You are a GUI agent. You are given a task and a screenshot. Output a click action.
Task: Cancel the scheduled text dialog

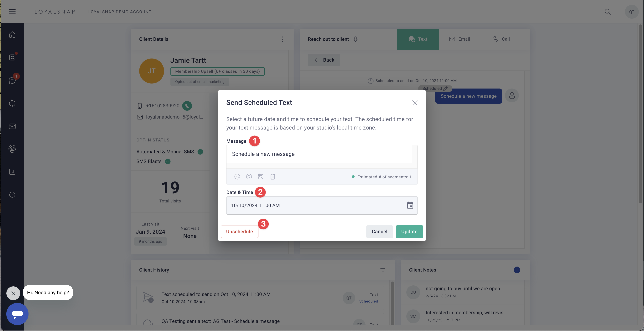(379, 232)
